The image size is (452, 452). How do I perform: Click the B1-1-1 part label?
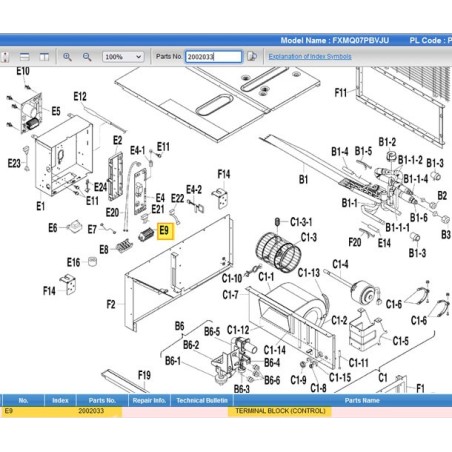point(397,228)
